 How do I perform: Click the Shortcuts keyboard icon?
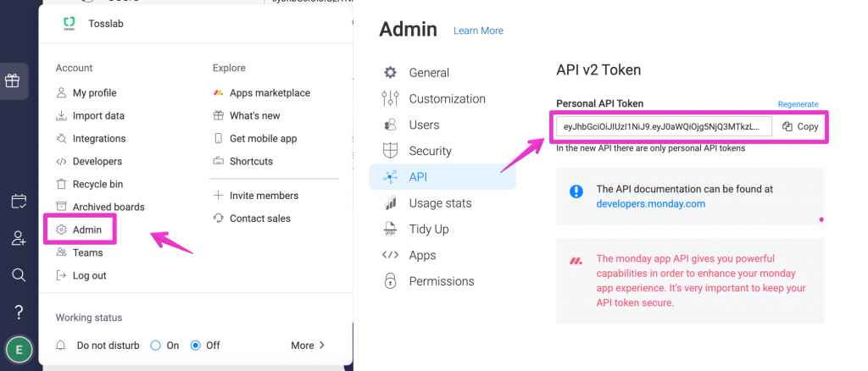(x=219, y=162)
